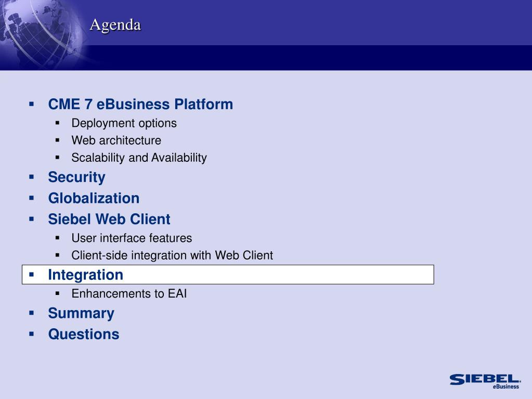The width and height of the screenshot is (532, 399).
Task: Click the Web architecture bullet
Action: 116,140
